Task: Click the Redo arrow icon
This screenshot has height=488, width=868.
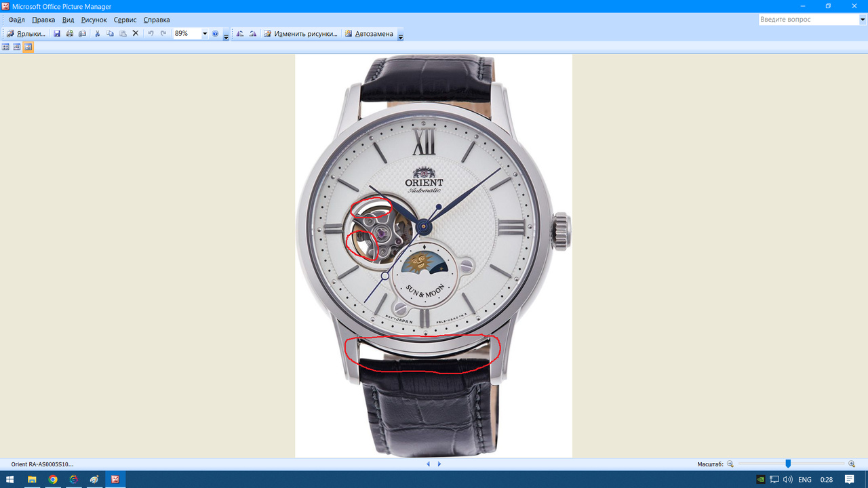Action: (x=163, y=33)
